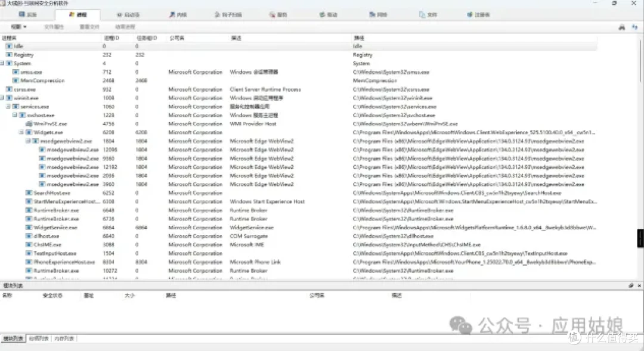Sort by the 进程名 column header

[9, 38]
